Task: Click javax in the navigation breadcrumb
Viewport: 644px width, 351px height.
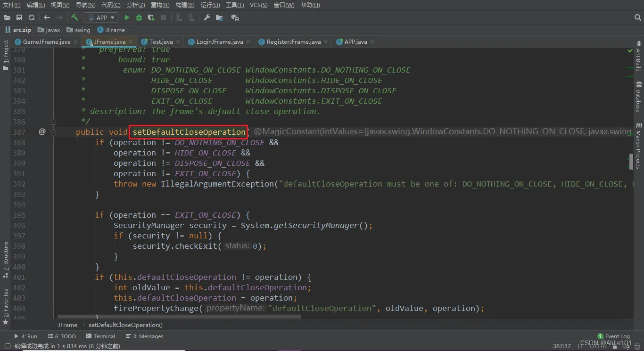Action: [49, 30]
